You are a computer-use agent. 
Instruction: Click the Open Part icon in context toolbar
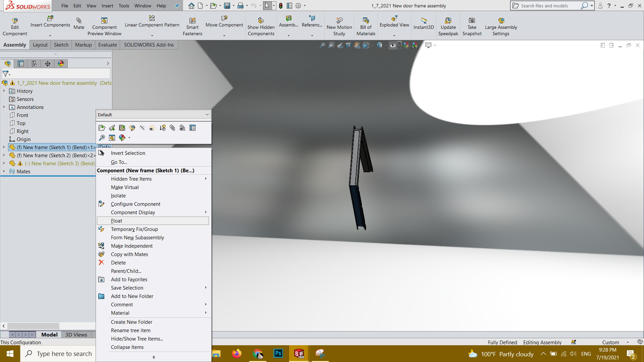click(102, 128)
